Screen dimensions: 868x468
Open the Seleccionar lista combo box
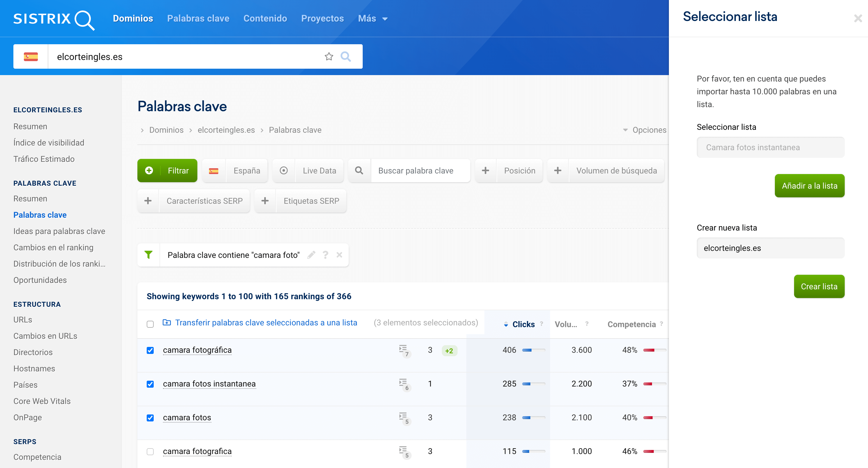click(x=770, y=147)
